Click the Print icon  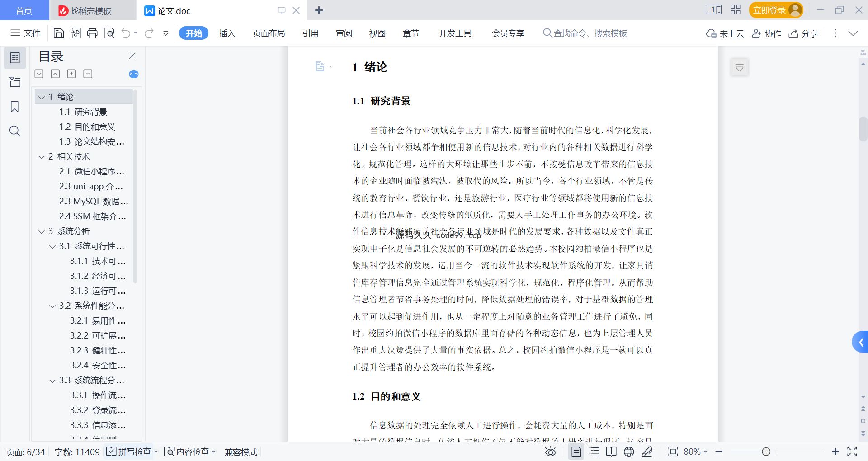pos(92,33)
